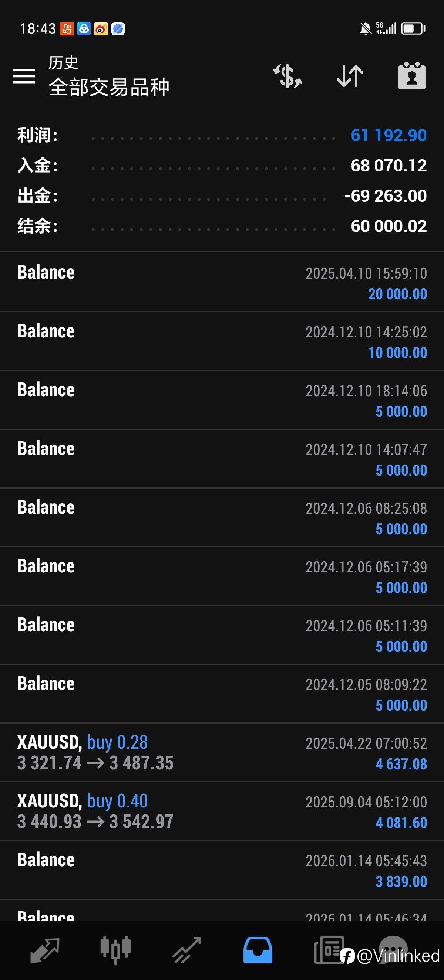Tap the battery indicator in status bar

pyautogui.click(x=414, y=28)
